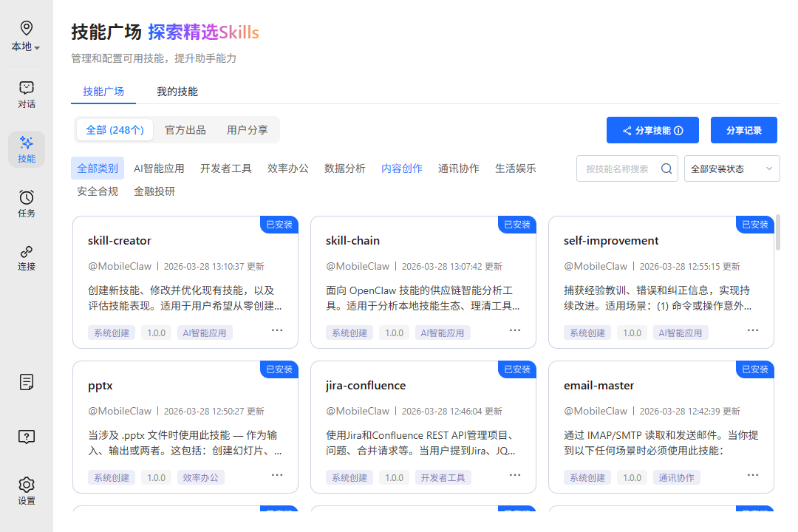Click 1.0.0 version tag on pptx card

[x=156, y=477]
